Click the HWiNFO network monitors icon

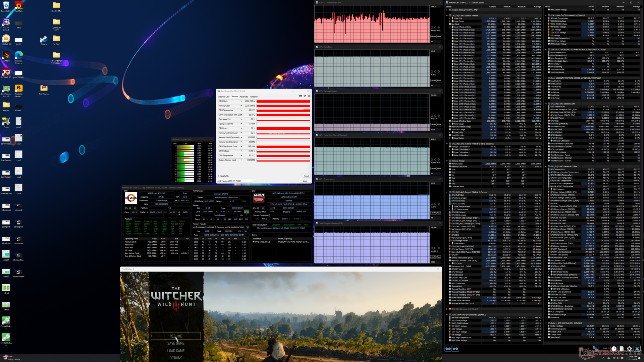point(595,349)
